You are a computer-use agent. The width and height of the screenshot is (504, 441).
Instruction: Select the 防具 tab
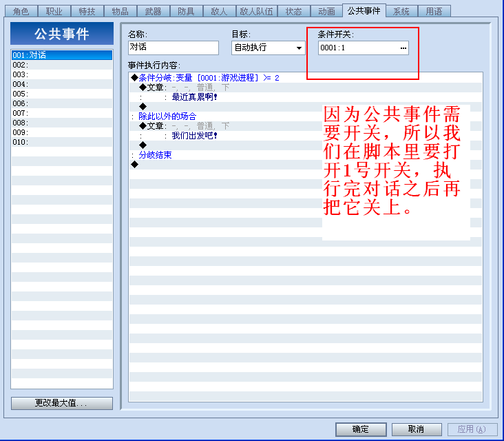187,11
